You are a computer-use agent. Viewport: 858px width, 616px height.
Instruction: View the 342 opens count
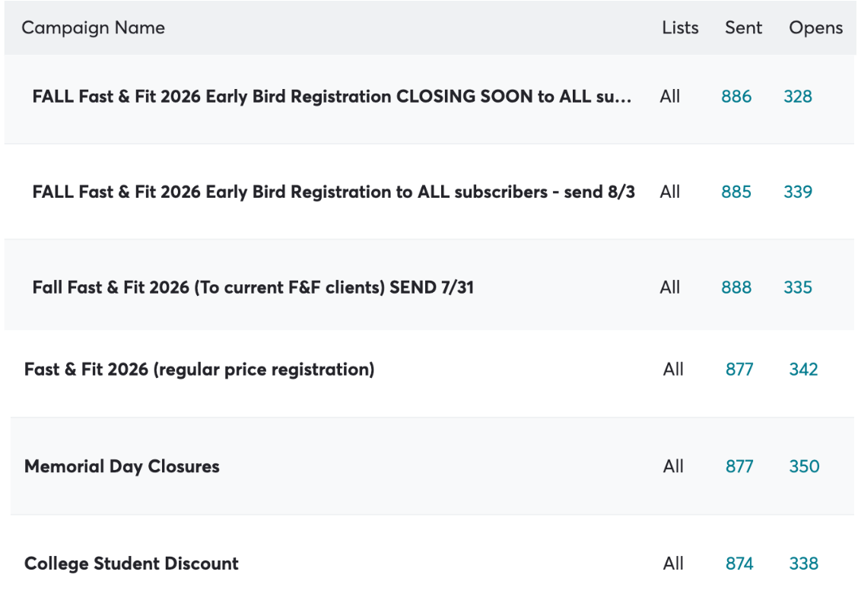[x=803, y=370]
